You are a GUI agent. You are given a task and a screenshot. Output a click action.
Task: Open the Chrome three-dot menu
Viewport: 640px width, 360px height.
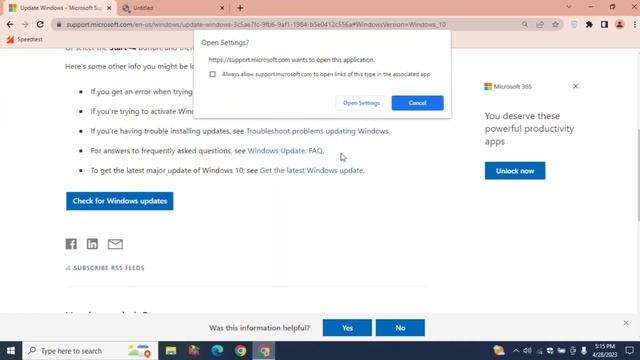[x=635, y=24]
